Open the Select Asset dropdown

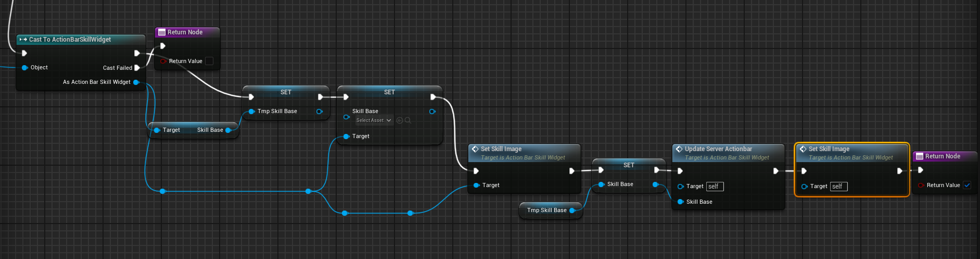pyautogui.click(x=374, y=120)
